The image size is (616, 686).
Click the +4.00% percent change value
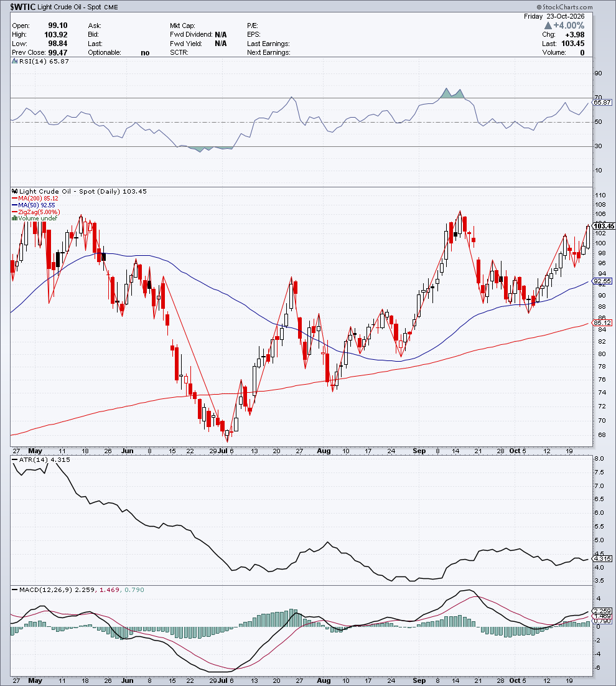point(569,26)
